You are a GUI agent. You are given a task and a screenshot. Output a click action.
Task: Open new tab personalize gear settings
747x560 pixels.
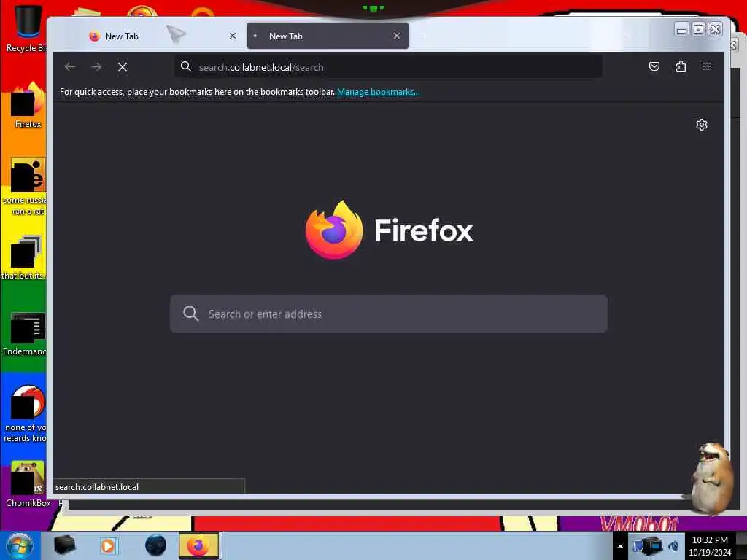[701, 125]
